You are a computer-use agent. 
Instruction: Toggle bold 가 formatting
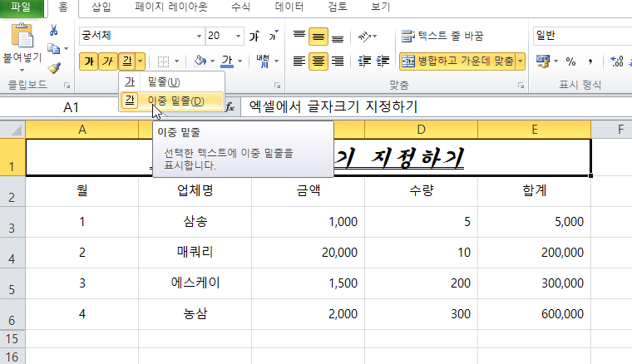point(89,61)
